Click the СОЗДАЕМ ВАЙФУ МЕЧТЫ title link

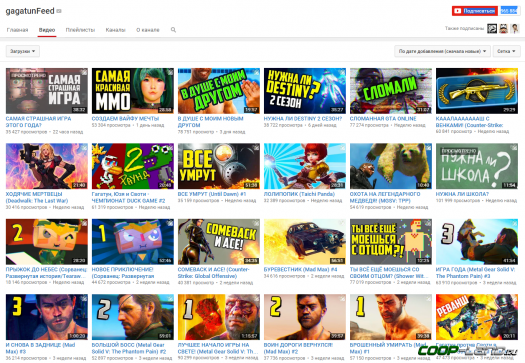[125, 119]
